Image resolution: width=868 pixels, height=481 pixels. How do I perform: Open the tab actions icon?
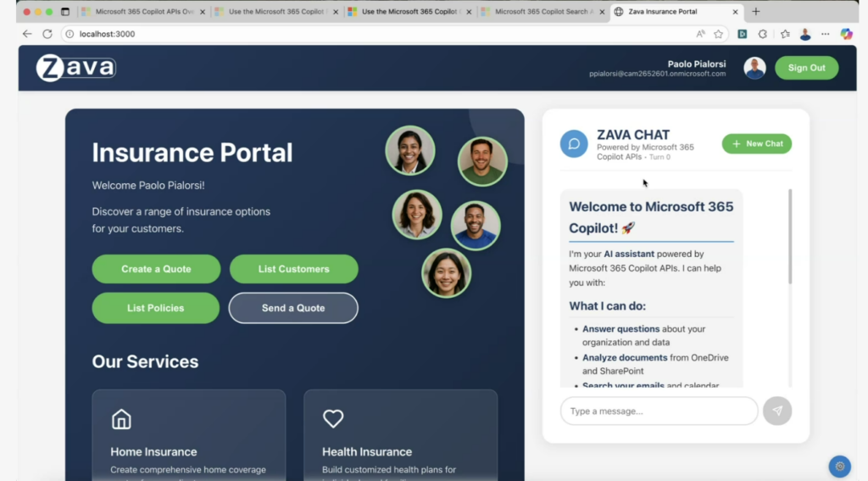[x=64, y=12]
